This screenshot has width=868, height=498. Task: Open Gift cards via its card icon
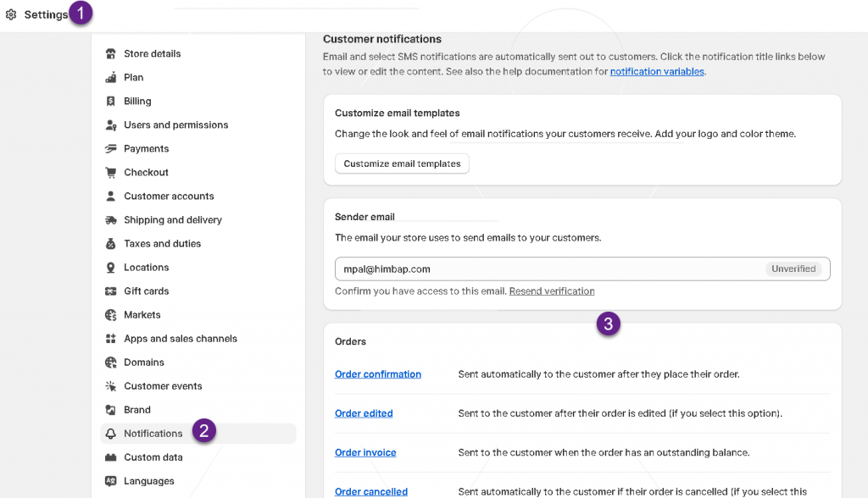(x=110, y=290)
